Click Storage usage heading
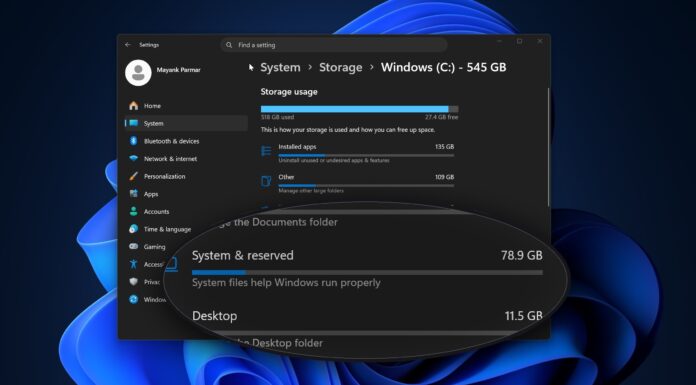Screen dimensions: 696x385 click(x=289, y=92)
